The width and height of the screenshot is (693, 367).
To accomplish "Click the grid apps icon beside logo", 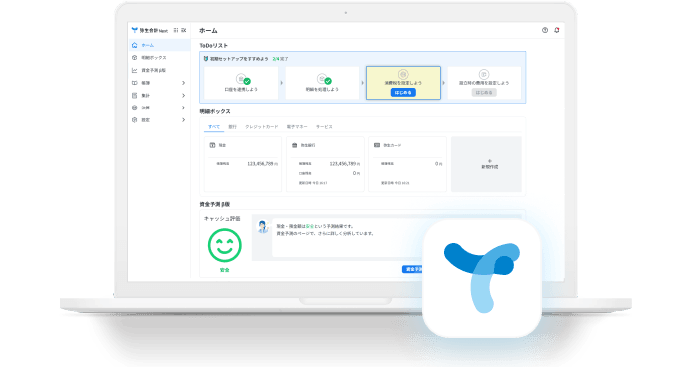I will pyautogui.click(x=176, y=30).
